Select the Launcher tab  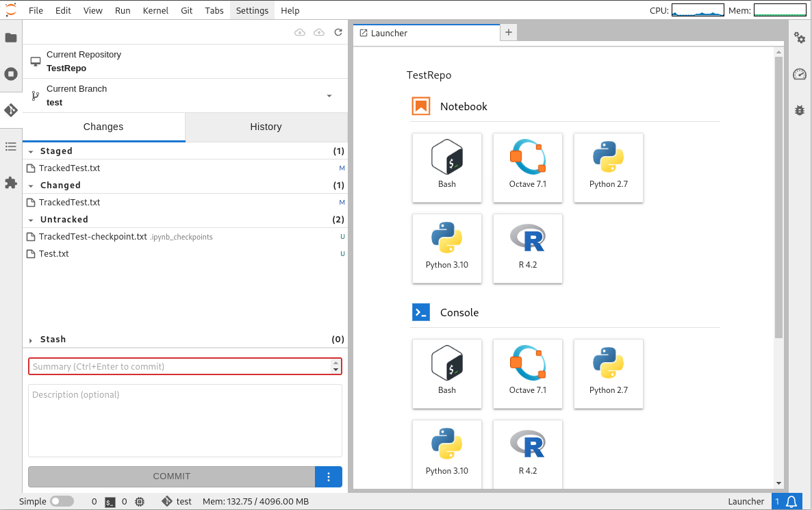[426, 33]
